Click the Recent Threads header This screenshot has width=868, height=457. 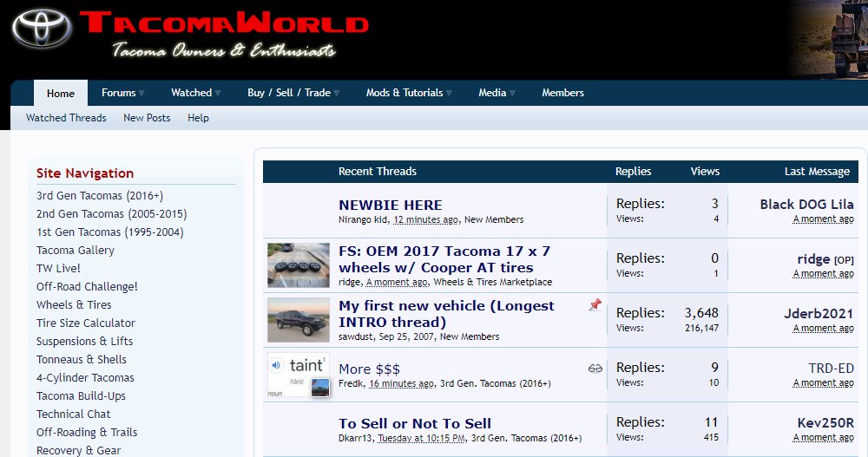pyautogui.click(x=377, y=172)
